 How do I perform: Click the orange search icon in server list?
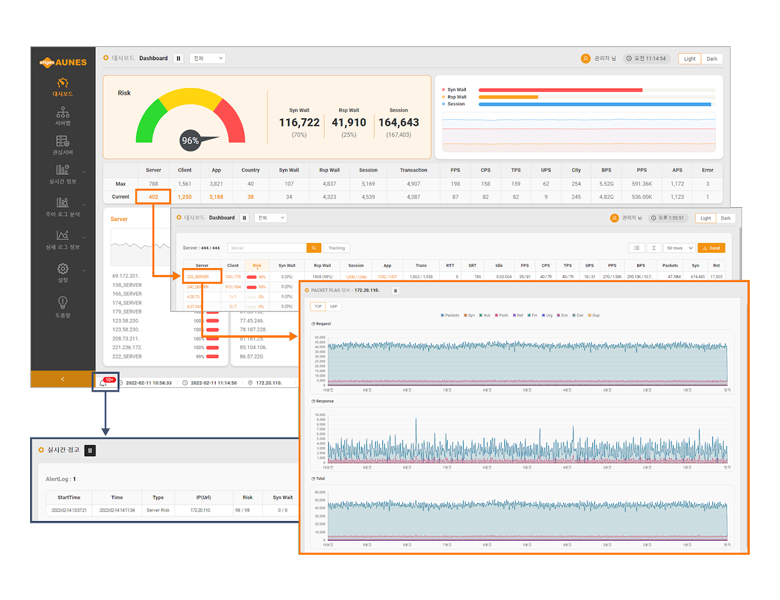[313, 248]
